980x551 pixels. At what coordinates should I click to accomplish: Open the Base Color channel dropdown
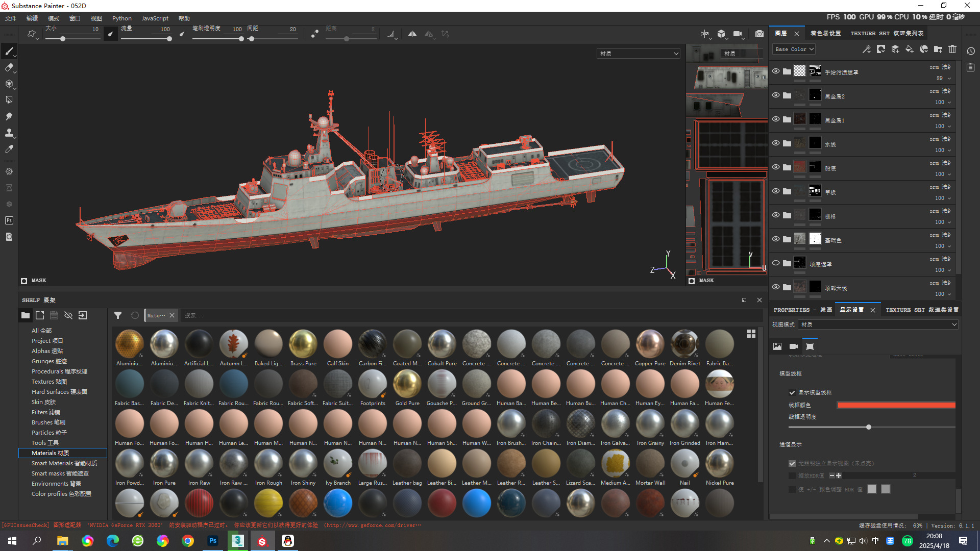tap(794, 49)
